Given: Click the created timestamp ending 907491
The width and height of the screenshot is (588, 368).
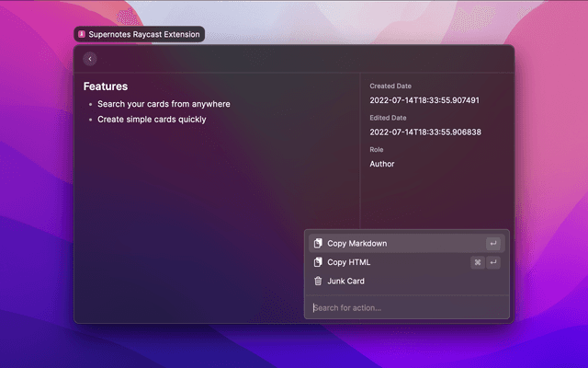Looking at the screenshot, I should pyautogui.click(x=424, y=100).
